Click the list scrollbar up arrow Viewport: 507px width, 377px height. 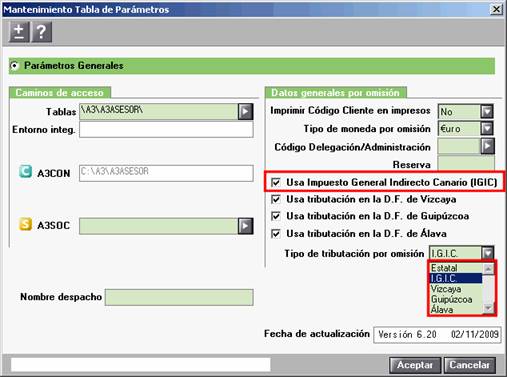489,268
